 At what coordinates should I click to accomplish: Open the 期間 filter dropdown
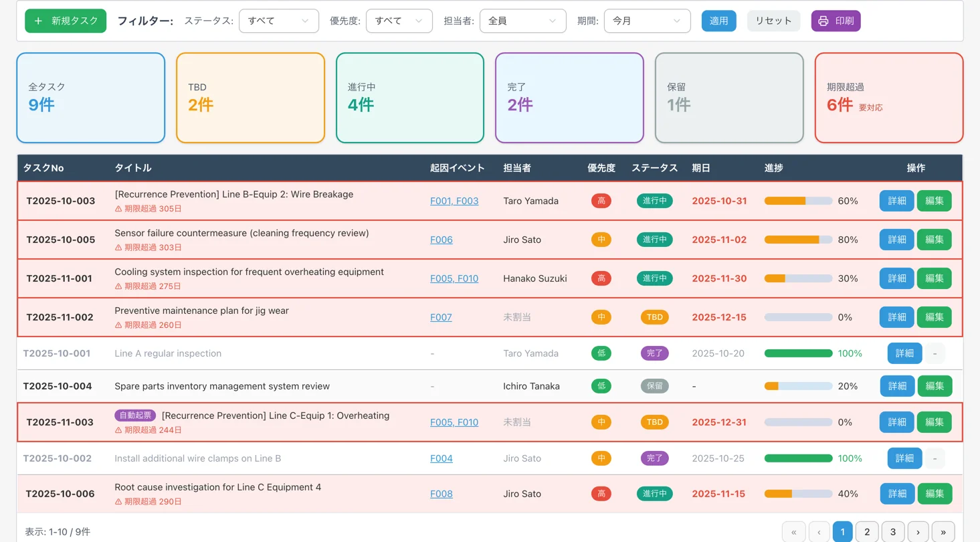point(647,21)
